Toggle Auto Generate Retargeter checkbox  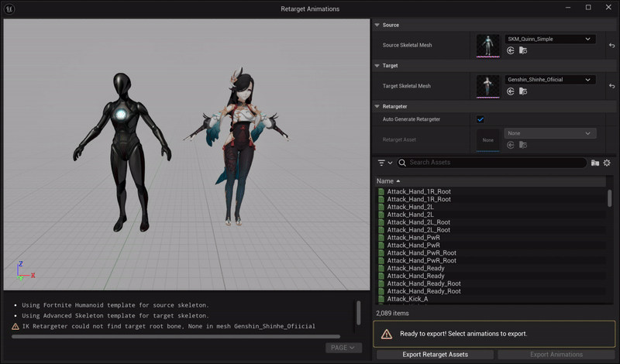click(x=480, y=119)
